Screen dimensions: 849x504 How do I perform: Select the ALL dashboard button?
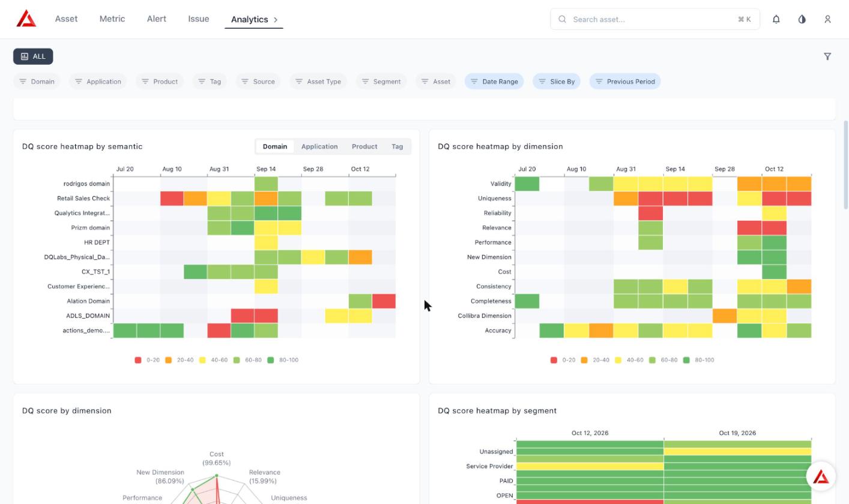coord(33,56)
